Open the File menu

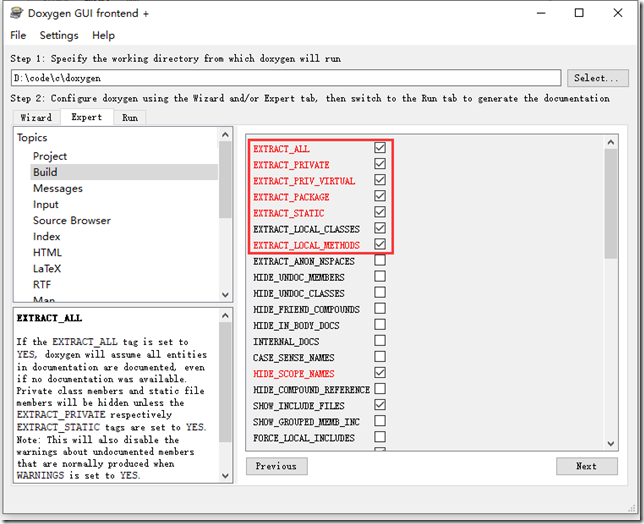(x=18, y=35)
